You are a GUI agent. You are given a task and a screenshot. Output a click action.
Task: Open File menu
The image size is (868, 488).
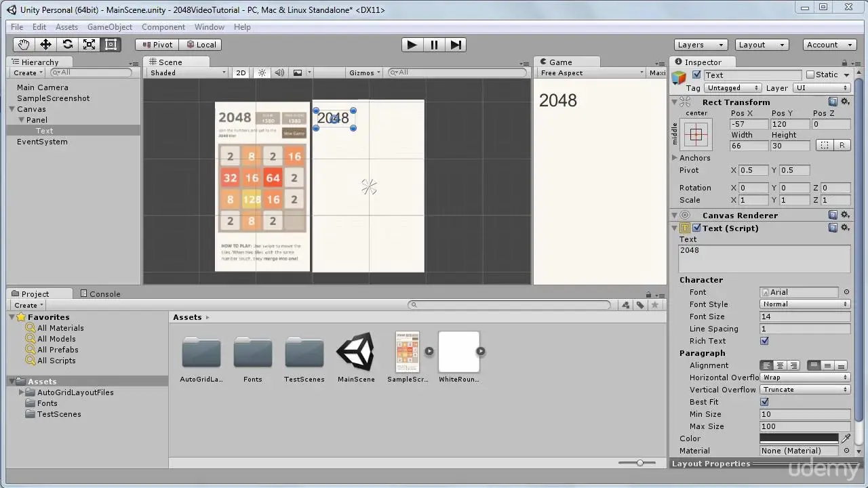17,27
